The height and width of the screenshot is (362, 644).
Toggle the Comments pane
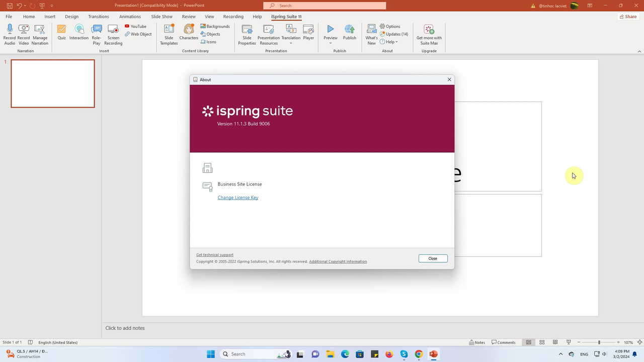pos(504,342)
